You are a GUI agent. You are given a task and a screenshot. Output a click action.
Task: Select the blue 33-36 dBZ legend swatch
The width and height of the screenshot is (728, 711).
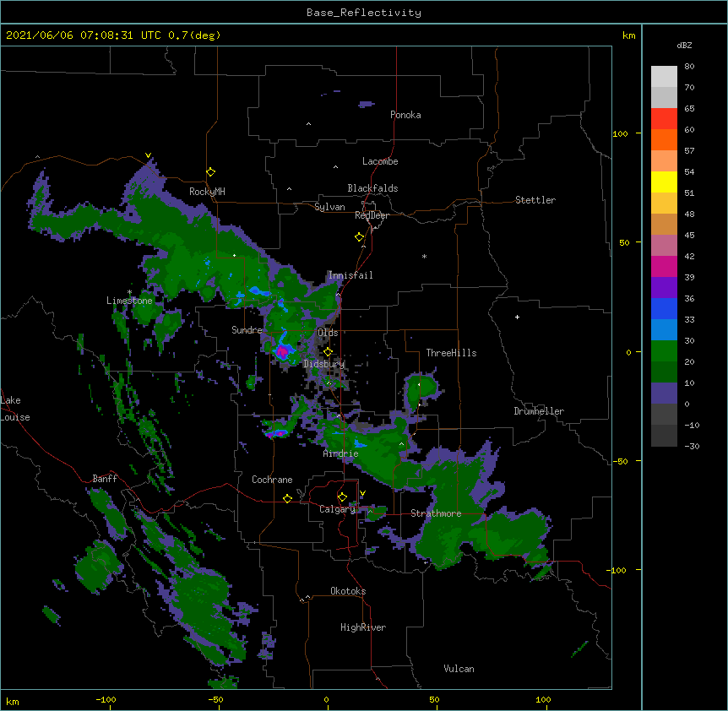click(664, 309)
